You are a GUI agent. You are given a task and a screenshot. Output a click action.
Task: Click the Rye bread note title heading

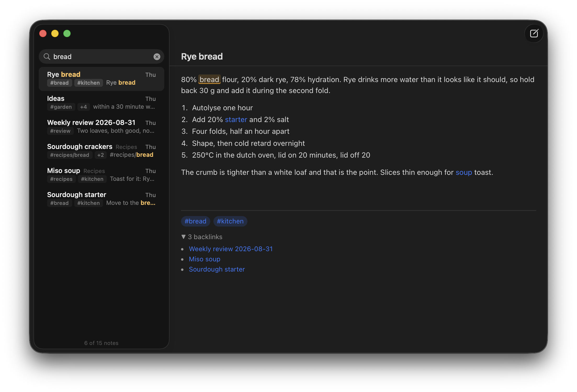click(202, 56)
